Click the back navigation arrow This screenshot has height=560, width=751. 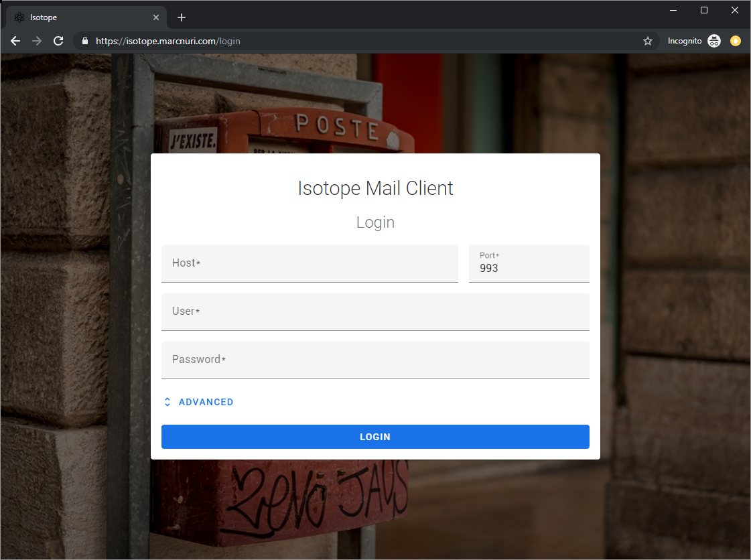[x=15, y=40]
